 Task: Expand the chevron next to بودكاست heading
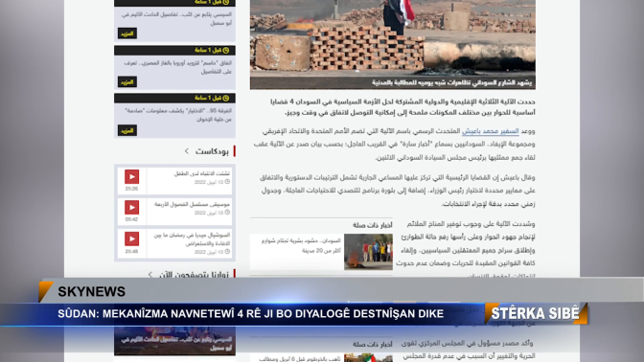[187, 151]
